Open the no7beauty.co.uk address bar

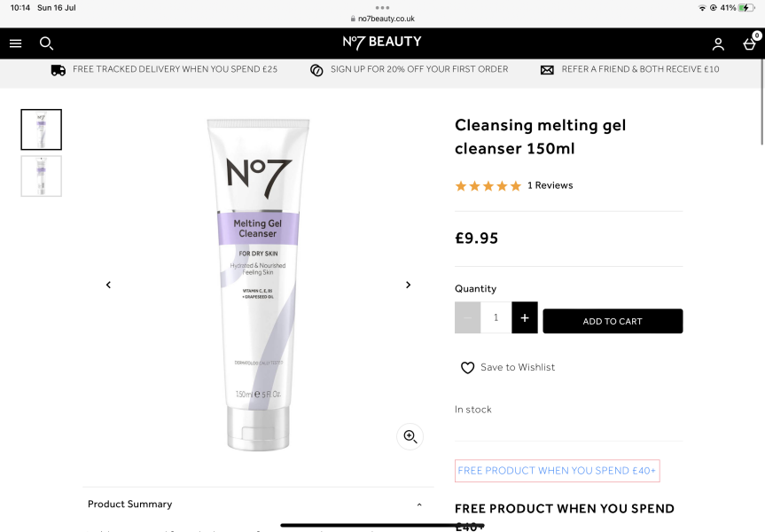pyautogui.click(x=382, y=17)
